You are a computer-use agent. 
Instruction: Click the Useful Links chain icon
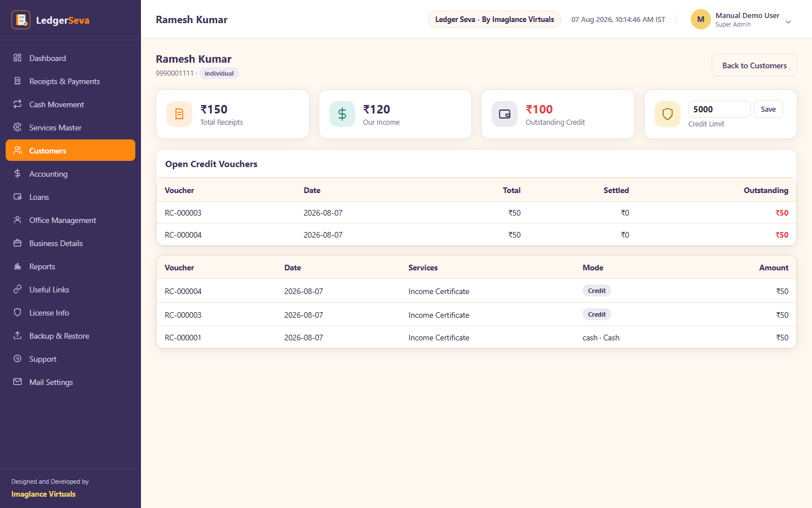pyautogui.click(x=17, y=289)
